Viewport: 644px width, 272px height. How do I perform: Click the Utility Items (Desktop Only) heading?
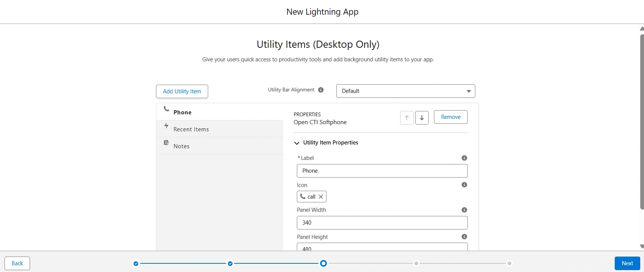pyautogui.click(x=318, y=44)
